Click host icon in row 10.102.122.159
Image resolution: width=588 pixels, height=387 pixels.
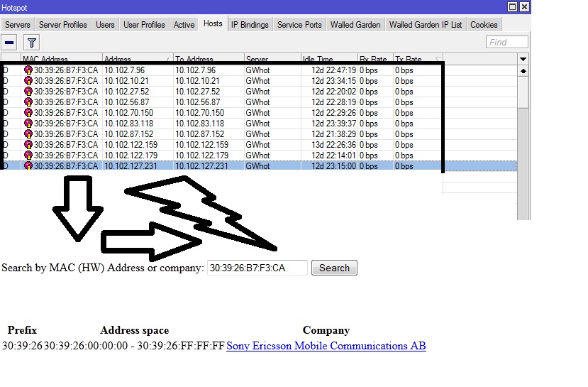(28, 145)
